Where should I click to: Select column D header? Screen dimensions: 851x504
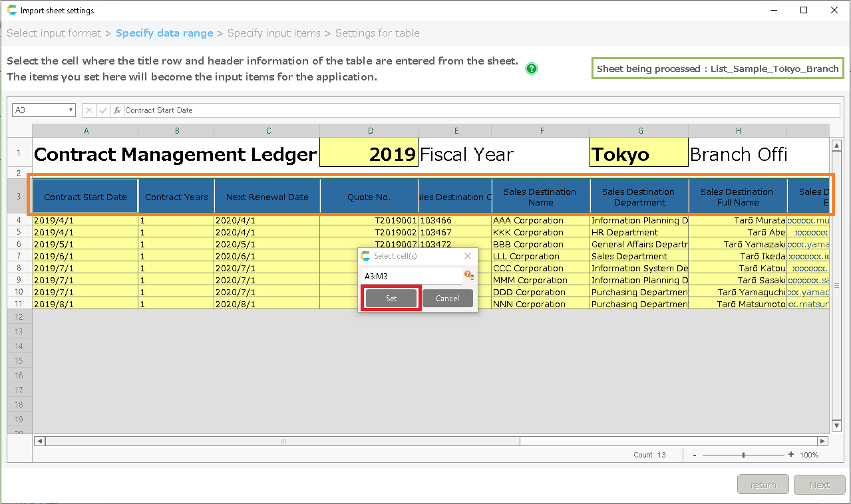click(370, 131)
